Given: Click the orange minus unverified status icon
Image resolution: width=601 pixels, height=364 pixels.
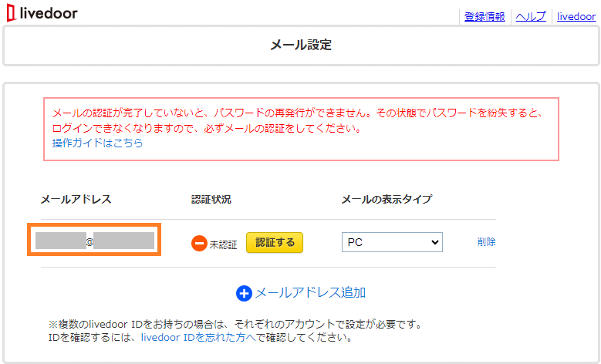Looking at the screenshot, I should 199,243.
